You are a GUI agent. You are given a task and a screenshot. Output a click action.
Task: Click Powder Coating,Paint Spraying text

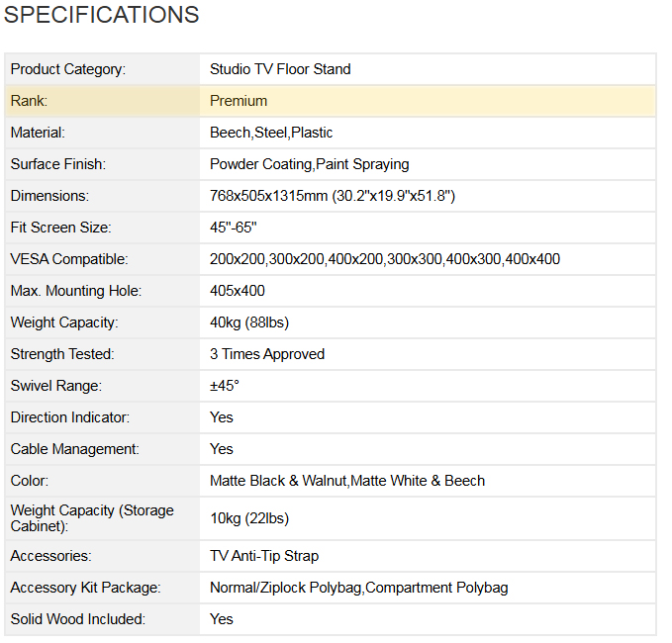click(x=309, y=164)
